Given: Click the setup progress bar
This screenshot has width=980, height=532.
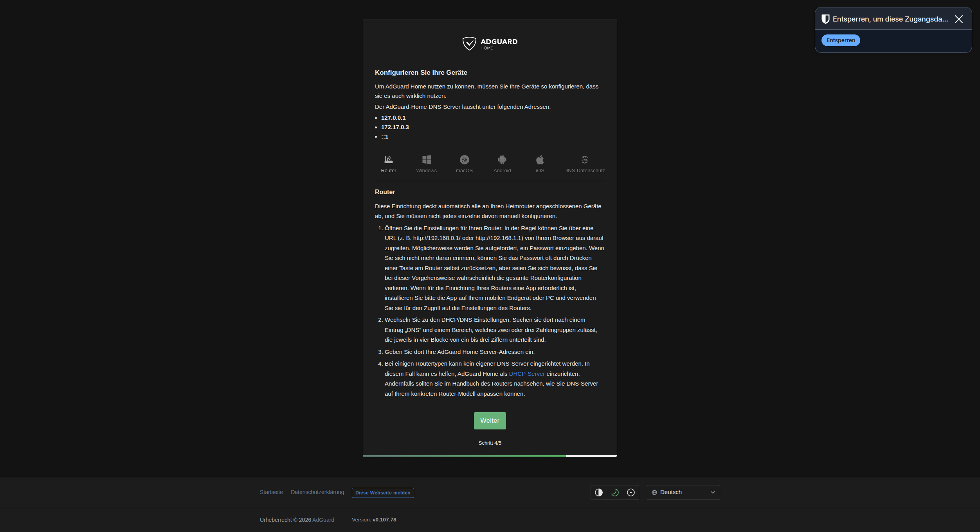Looking at the screenshot, I should [x=490, y=456].
